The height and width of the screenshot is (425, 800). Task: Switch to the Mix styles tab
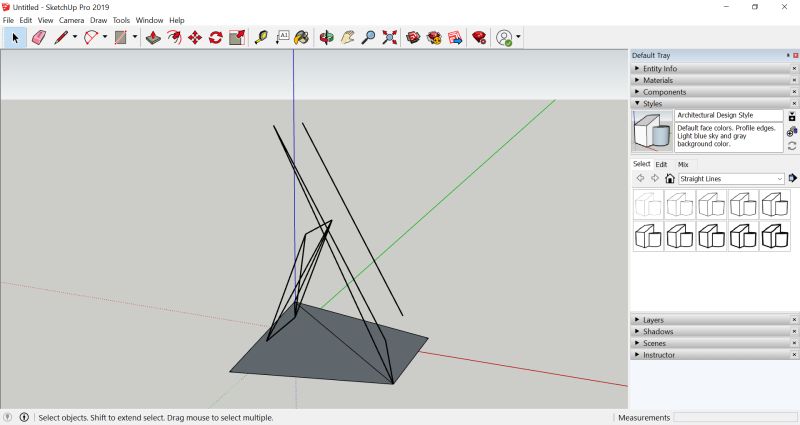(683, 164)
